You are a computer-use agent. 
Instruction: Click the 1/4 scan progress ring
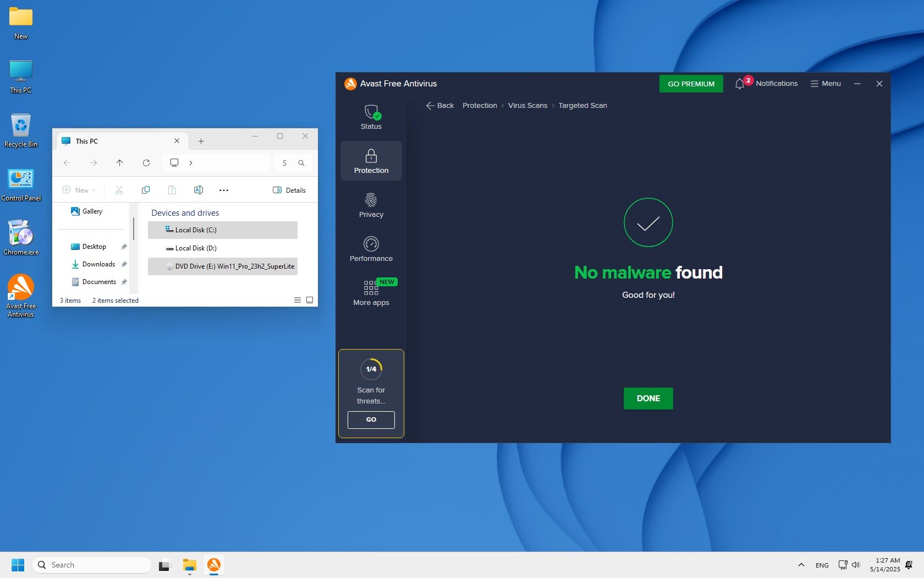tap(371, 369)
